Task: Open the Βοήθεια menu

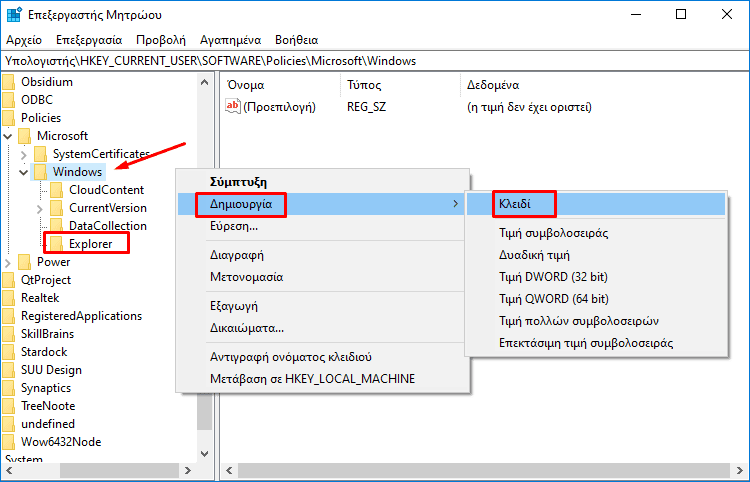Action: point(297,40)
